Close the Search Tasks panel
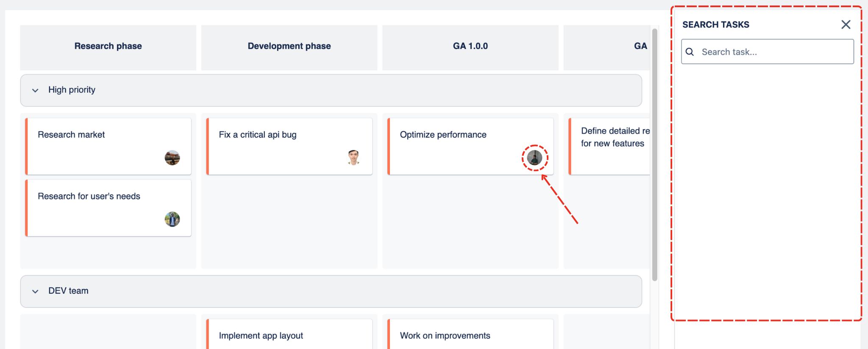868x349 pixels. (846, 25)
